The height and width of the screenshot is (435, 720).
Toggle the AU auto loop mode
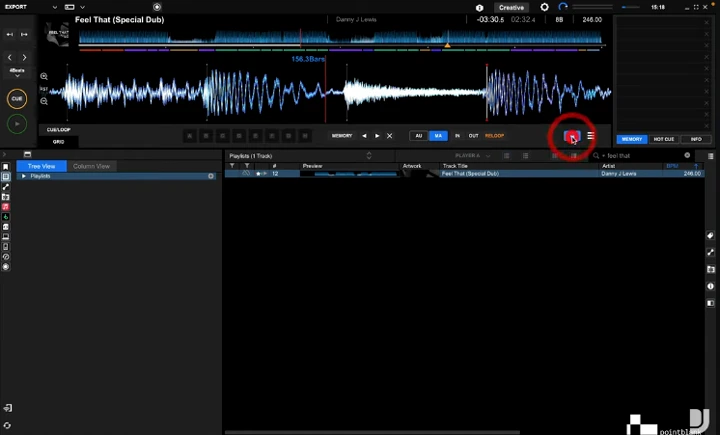point(419,136)
